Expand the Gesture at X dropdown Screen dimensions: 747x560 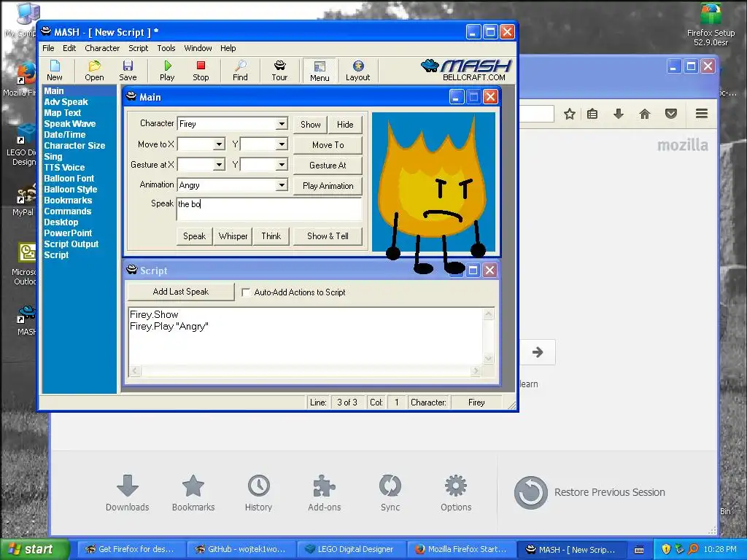(219, 165)
